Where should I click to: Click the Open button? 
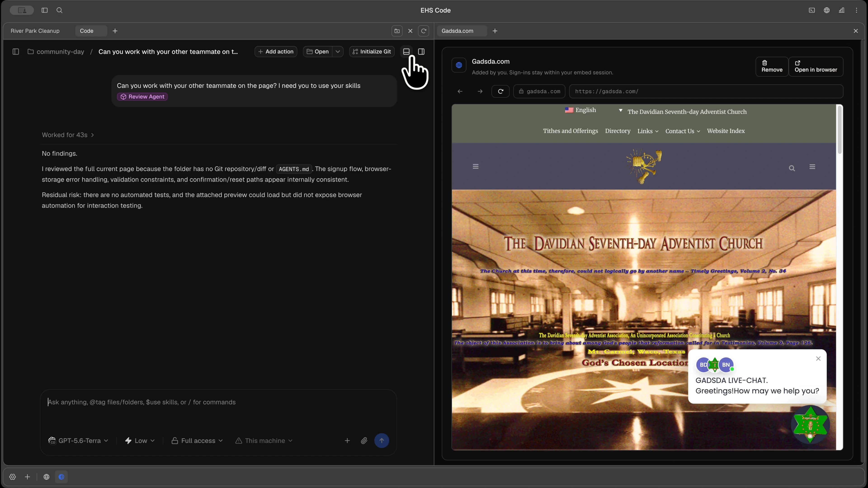coord(318,52)
